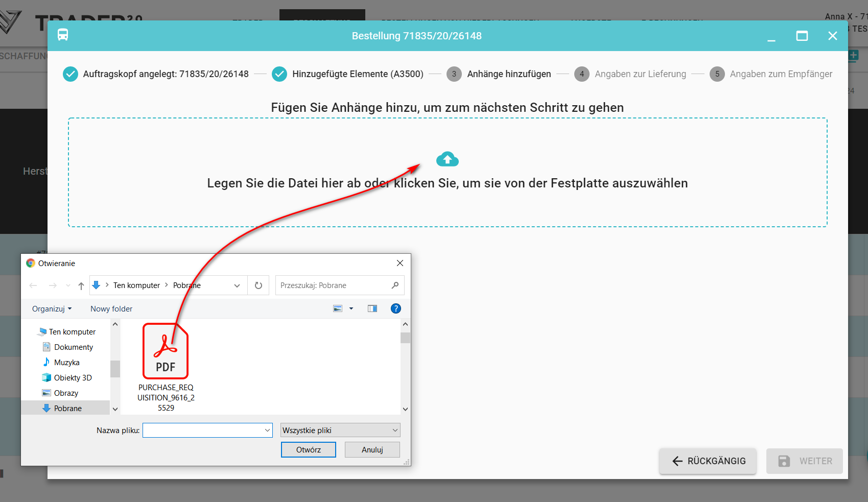Image resolution: width=868 pixels, height=502 pixels.
Task: Expand the address path history dropdown
Action: tap(237, 285)
